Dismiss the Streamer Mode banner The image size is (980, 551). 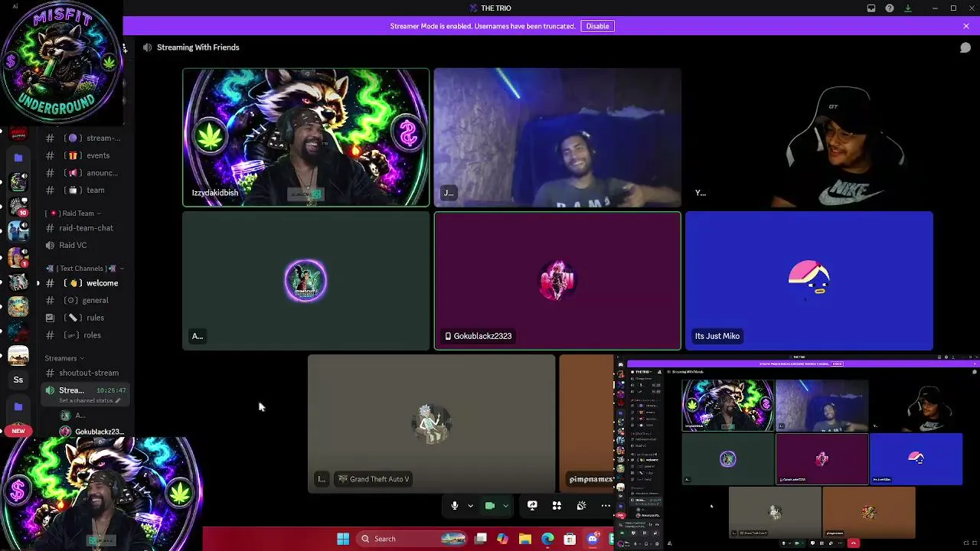966,26
